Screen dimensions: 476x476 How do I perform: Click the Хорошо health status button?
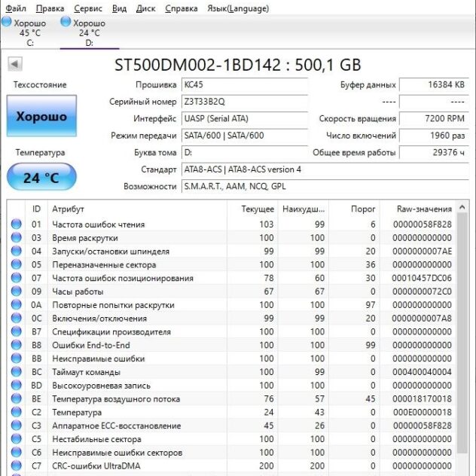(41, 117)
